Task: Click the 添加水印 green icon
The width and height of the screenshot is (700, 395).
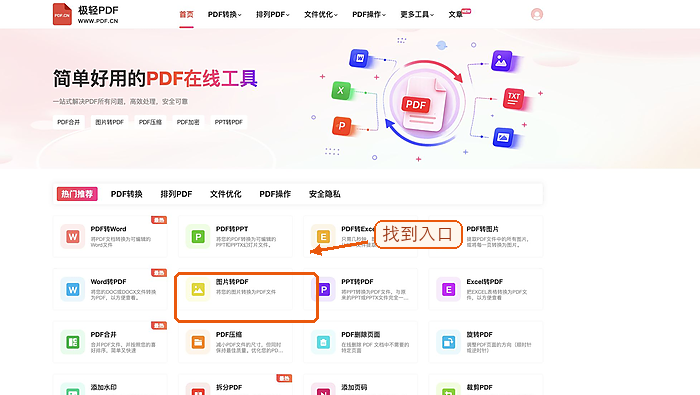Action: tap(73, 389)
